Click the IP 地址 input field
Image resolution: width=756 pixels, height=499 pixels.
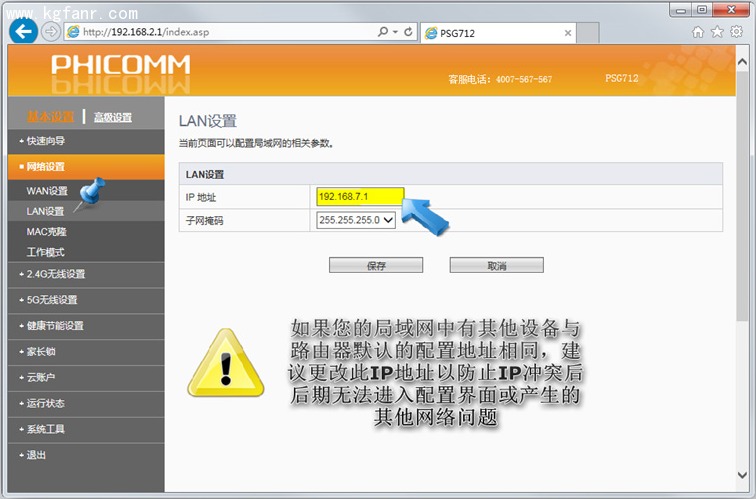pos(360,197)
